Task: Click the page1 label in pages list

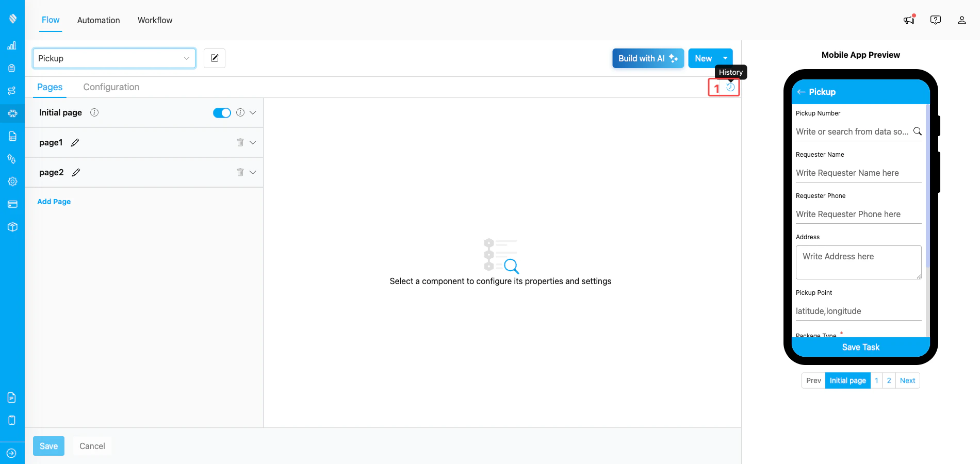Action: 51,142
